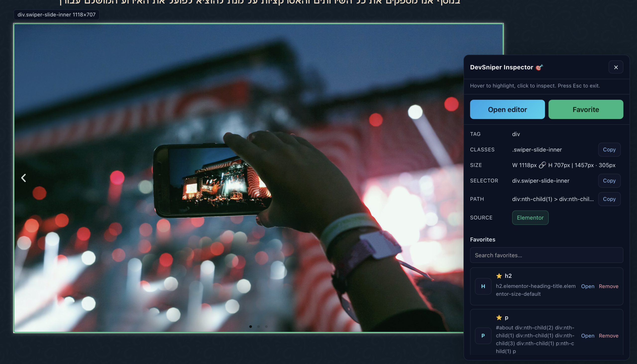Copy the .swiper-slide-inner classes value
Viewport: 637px width, 364px height.
(609, 150)
